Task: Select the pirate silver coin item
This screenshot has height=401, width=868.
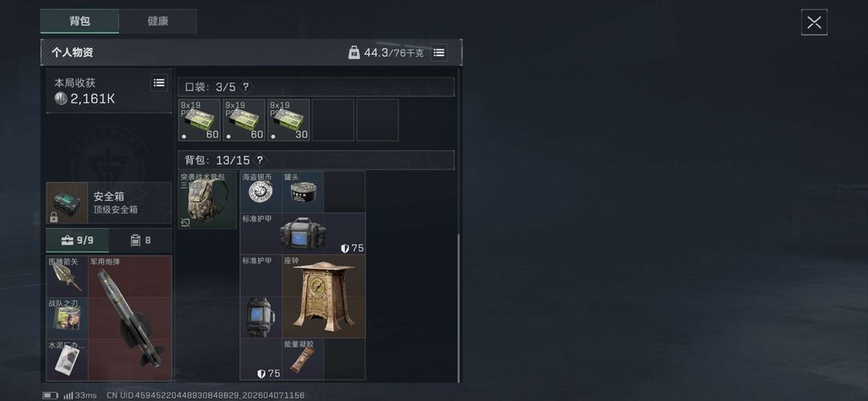Action: [260, 191]
